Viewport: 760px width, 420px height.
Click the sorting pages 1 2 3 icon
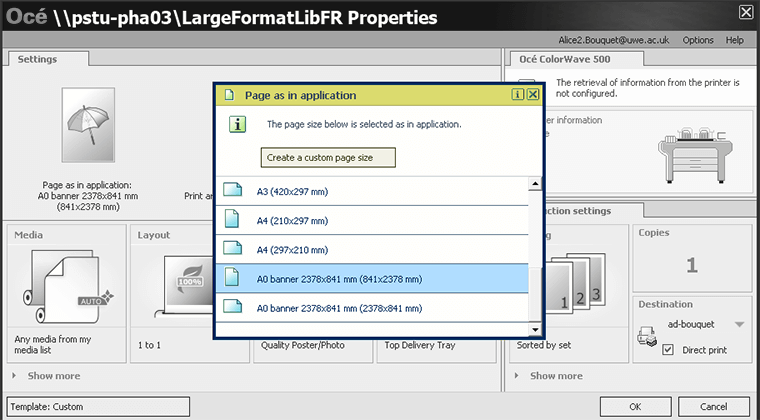pos(575,282)
